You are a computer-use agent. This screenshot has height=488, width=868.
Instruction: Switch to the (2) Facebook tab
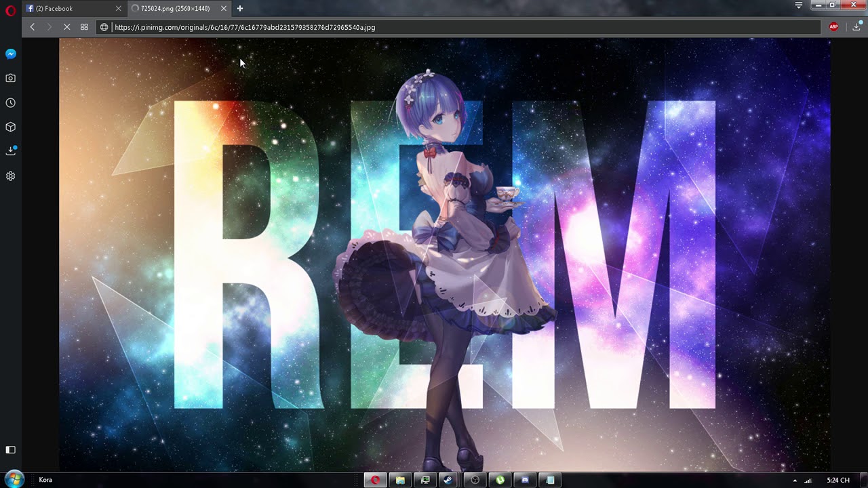coord(74,9)
